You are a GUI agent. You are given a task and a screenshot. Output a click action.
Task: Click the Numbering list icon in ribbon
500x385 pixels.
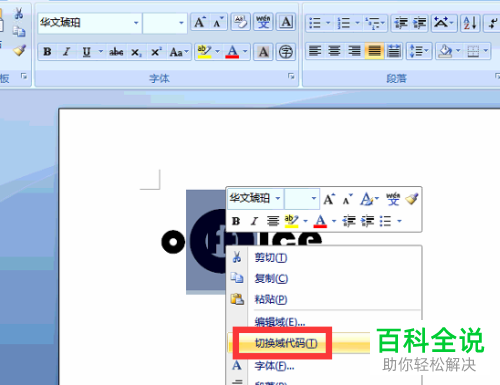(343, 23)
